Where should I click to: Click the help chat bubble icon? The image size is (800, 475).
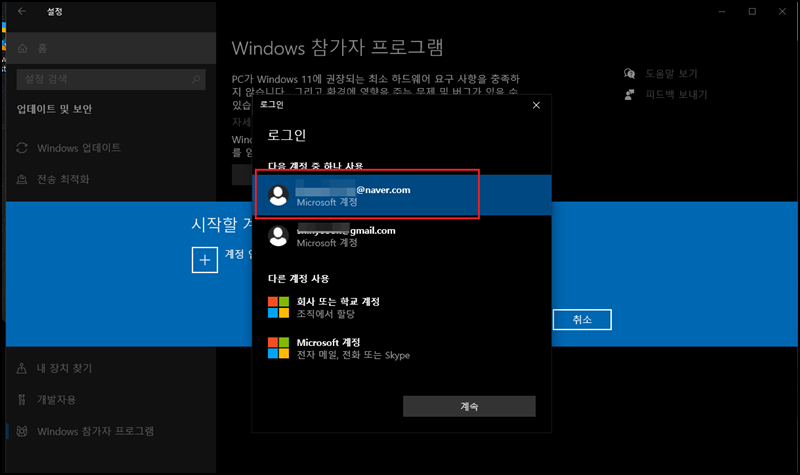[x=630, y=73]
